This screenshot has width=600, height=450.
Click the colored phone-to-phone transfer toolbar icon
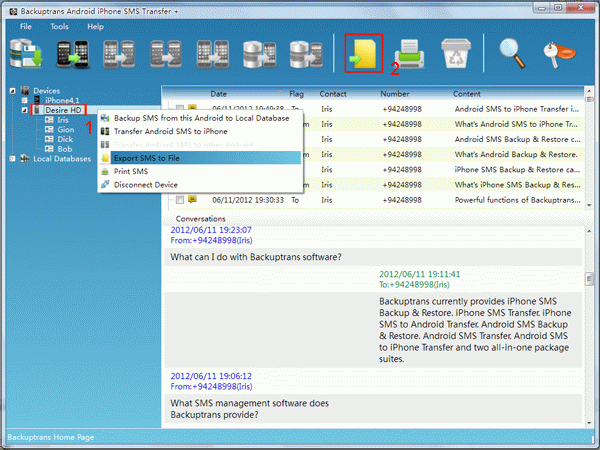(x=73, y=54)
